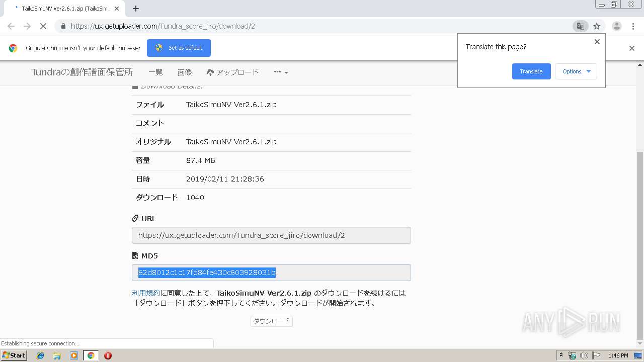Bookmark this page with the star icon
Viewport: 644px width, 362px height.
(597, 26)
